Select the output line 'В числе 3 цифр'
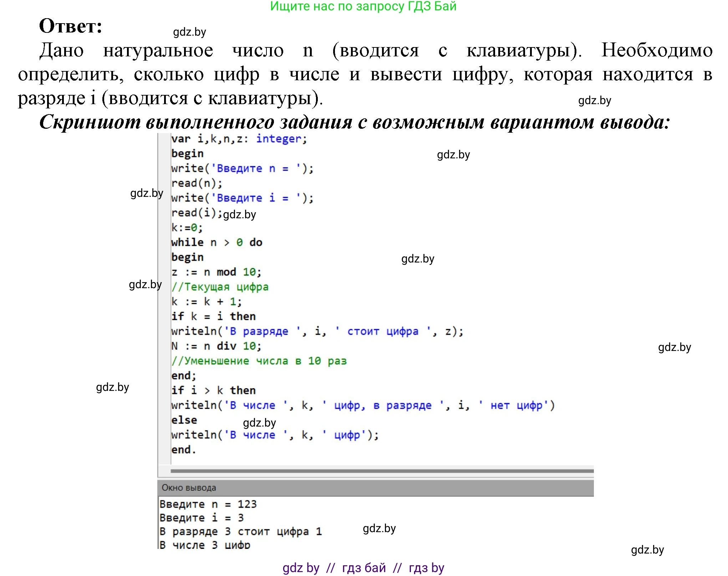Image resolution: width=728 pixels, height=576 pixels. pyautogui.click(x=204, y=545)
